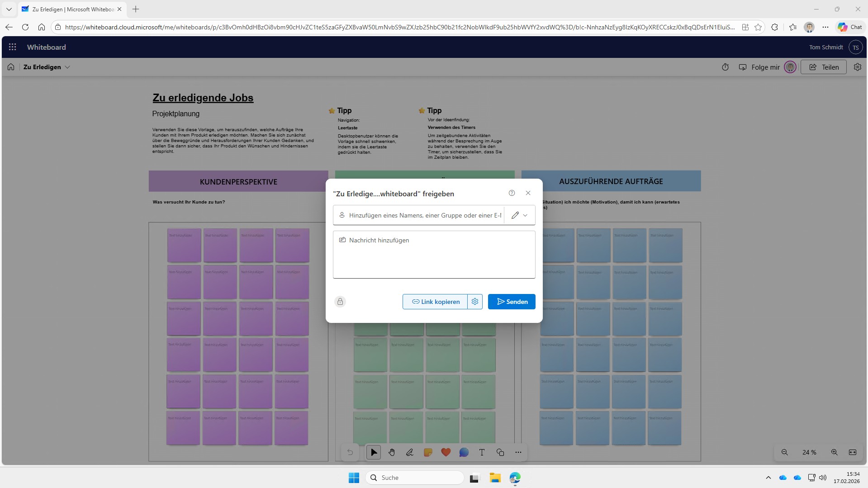Toggle fit-to-screen view button

click(x=853, y=452)
